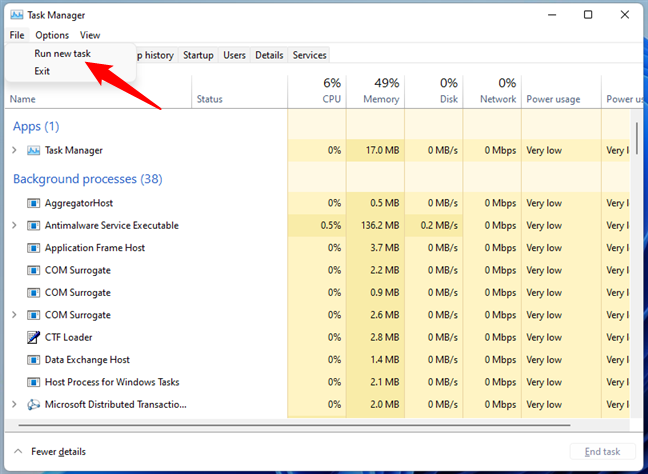Click the Data Exchange Host icon
The width and height of the screenshot is (648, 474).
33,360
